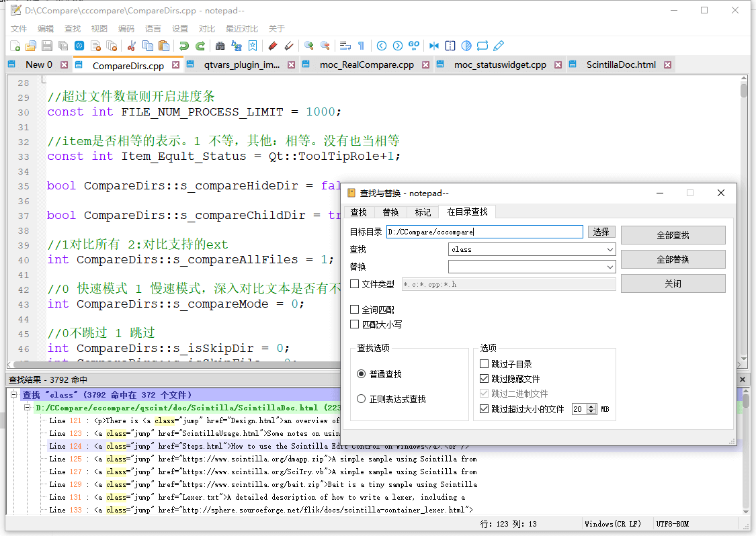Click the Zoom in magnifier icon
Screen dimensions: 756x536
coord(308,46)
